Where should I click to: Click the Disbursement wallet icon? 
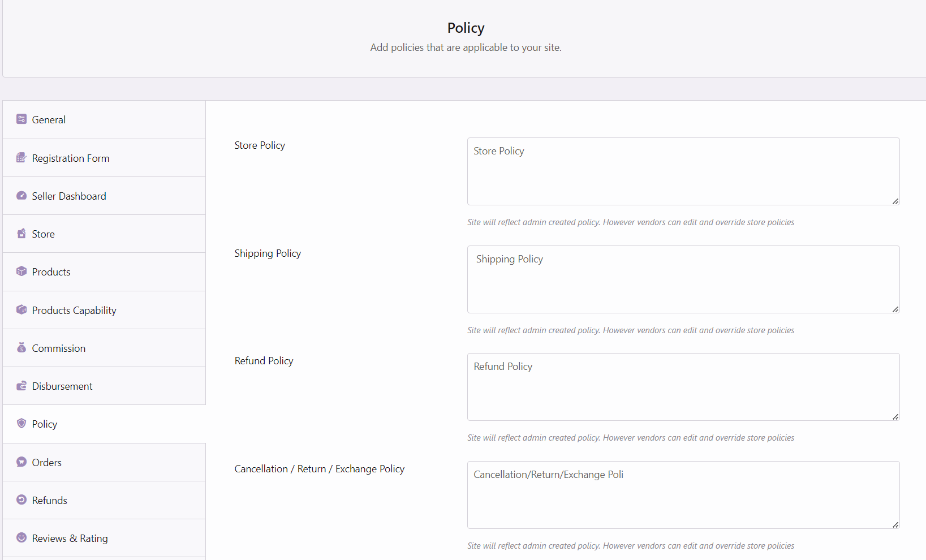tap(21, 386)
